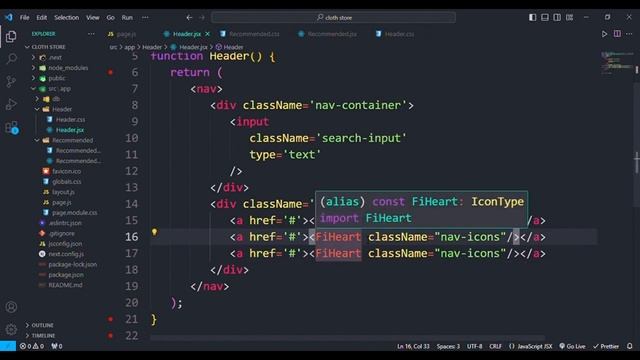640x360 pixels.
Task: Click the editor horizontal scrollbar
Action: 347,338
